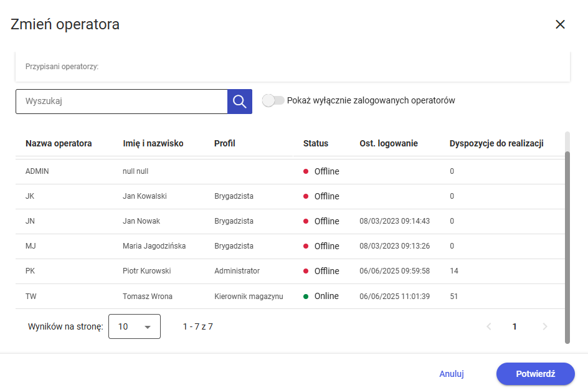This screenshot has width=588, height=390.
Task: Click the magnifier search icon button
Action: tap(240, 102)
